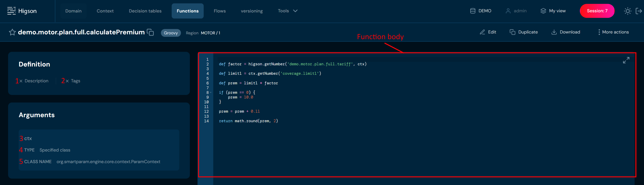Switch to the Decision tables tab
Image resolution: width=644 pixels, height=185 pixels.
[x=145, y=11]
